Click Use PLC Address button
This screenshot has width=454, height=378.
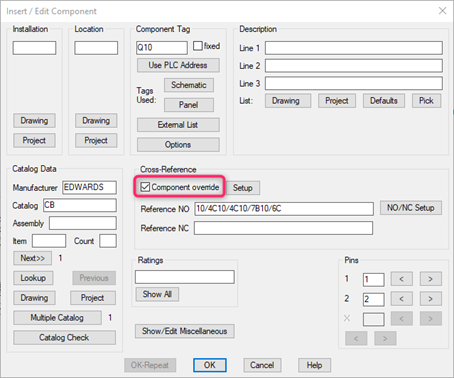coord(178,65)
